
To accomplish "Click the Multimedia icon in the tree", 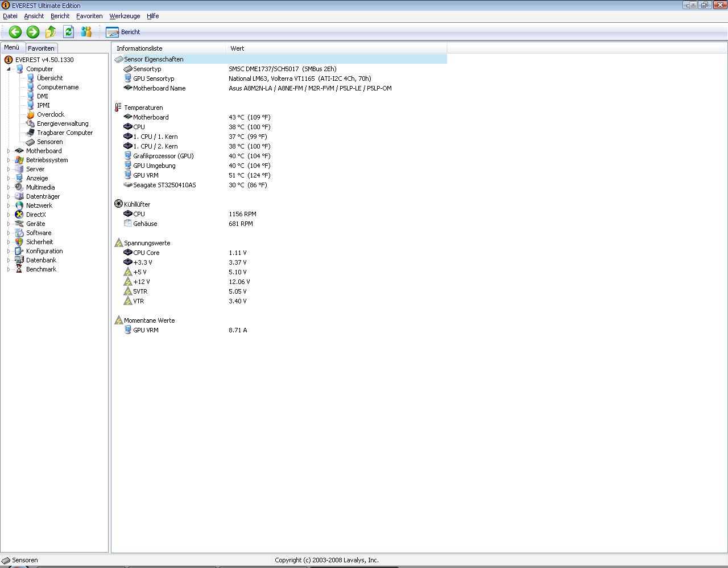I will (20, 187).
